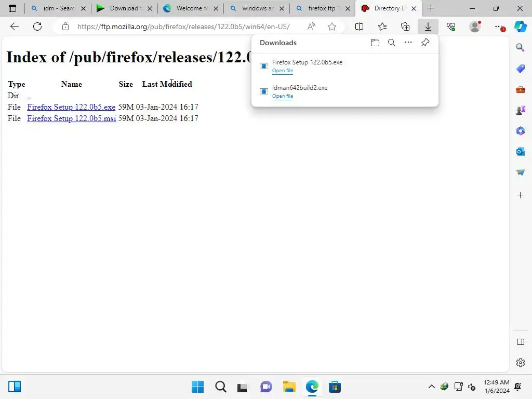
Task: Open downloads folder from Downloads panel
Action: pos(375,43)
